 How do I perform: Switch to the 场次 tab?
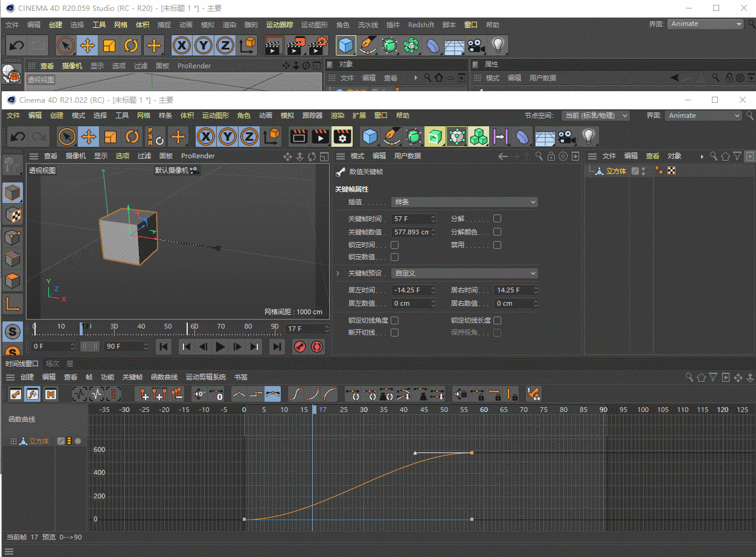point(53,364)
